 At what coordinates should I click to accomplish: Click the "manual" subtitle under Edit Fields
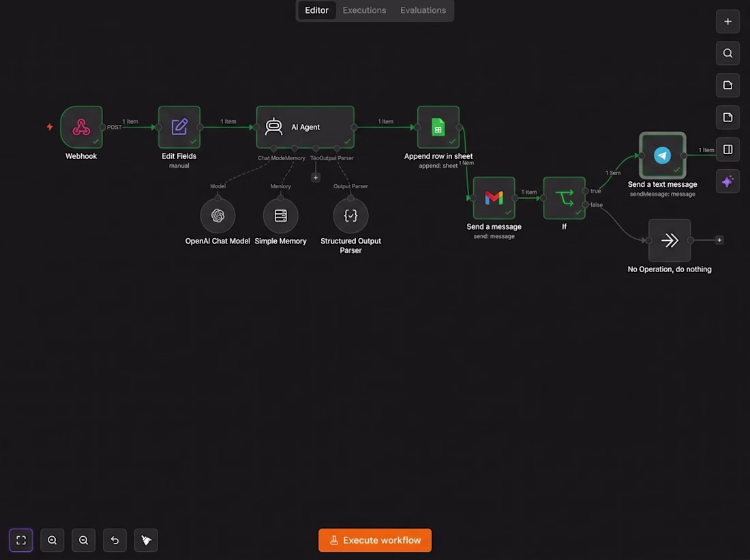click(x=179, y=166)
